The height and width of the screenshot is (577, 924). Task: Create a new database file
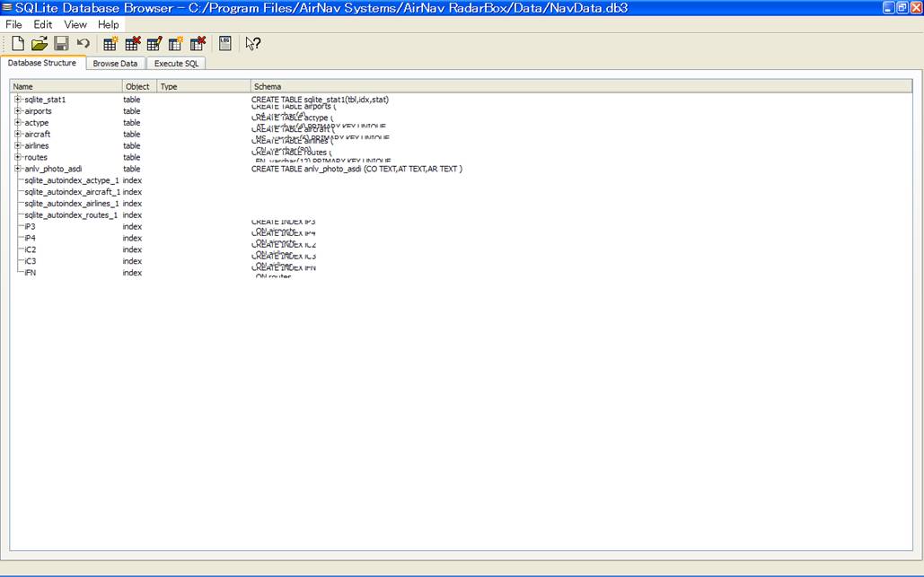point(18,44)
